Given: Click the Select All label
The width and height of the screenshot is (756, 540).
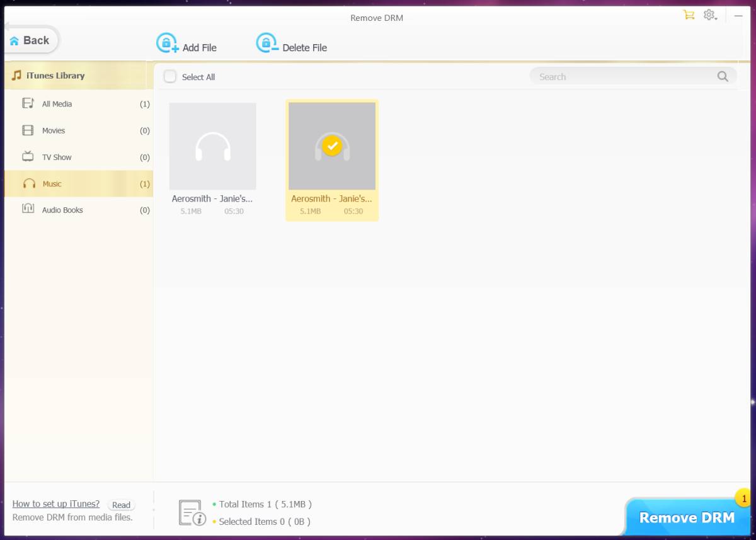Looking at the screenshot, I should click(x=198, y=77).
